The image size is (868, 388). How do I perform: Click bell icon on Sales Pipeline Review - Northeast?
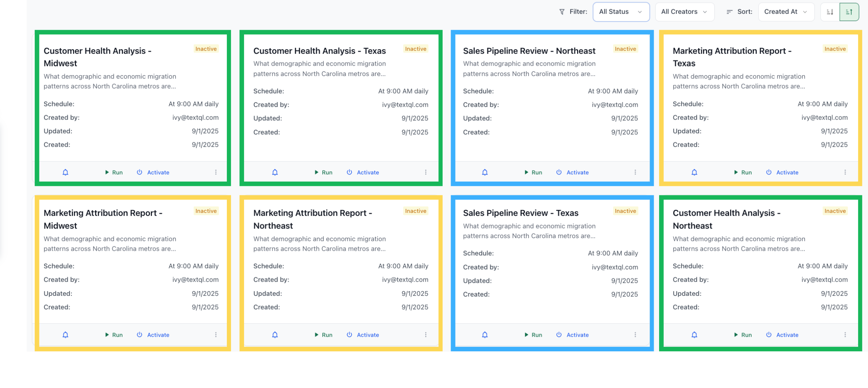pos(485,172)
